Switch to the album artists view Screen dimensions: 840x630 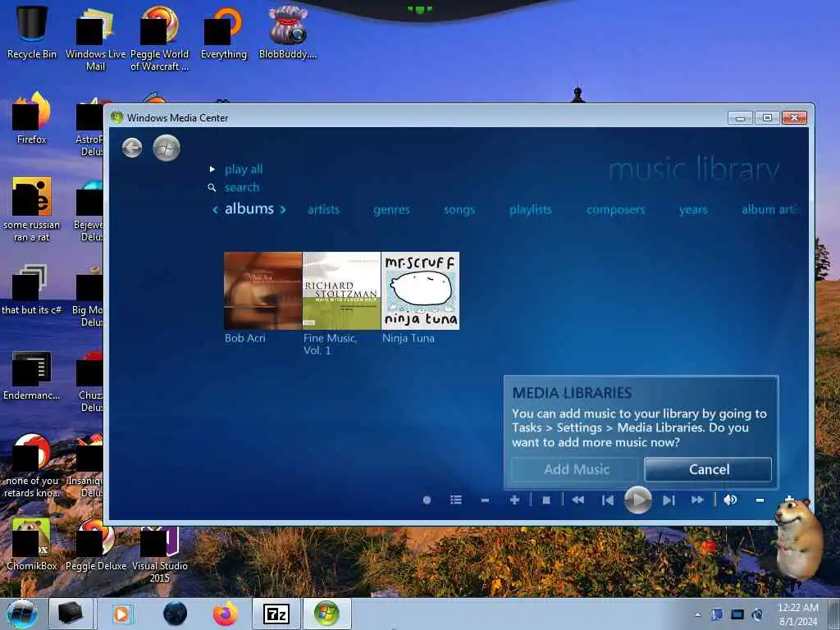tap(771, 209)
